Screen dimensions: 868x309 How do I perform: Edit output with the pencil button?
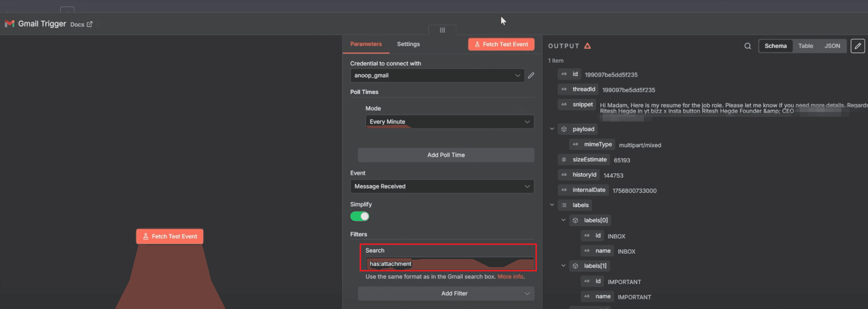(857, 46)
